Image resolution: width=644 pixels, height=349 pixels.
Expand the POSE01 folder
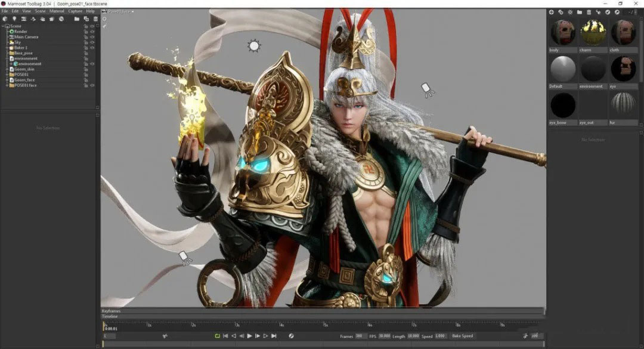(8, 75)
